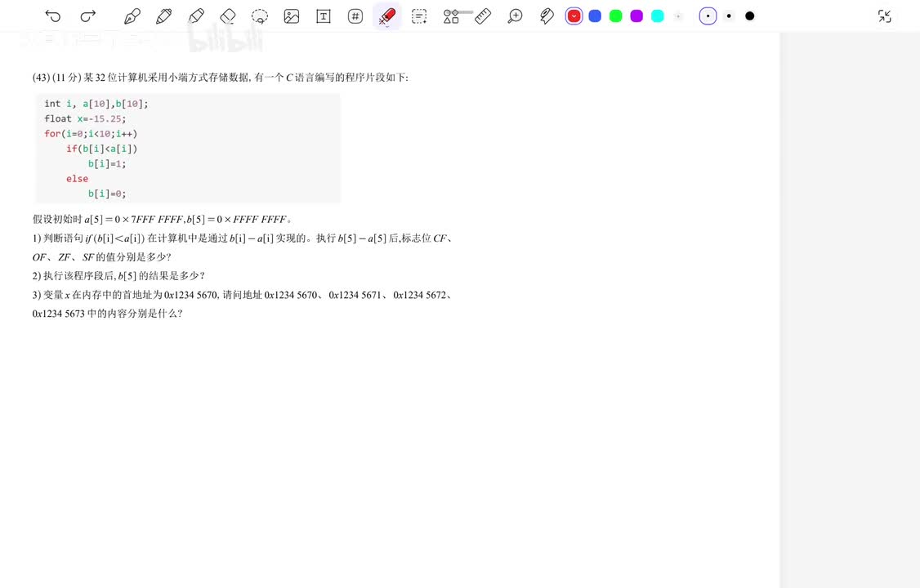Click sub-question 2) about b[5] result
This screenshot has width=920, height=588.
(x=118, y=275)
